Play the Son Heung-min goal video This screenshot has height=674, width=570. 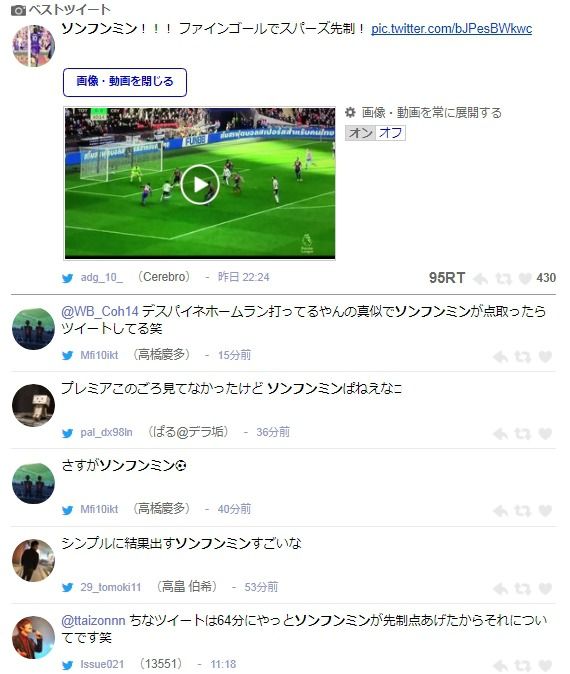point(199,184)
